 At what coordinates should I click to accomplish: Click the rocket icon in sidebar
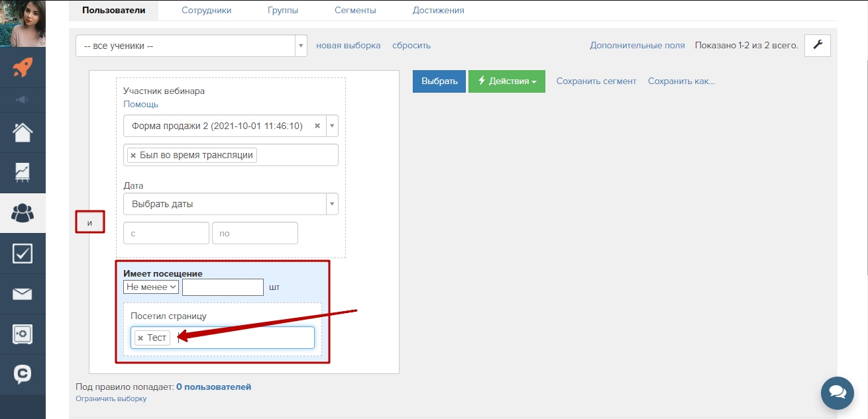pyautogui.click(x=23, y=68)
